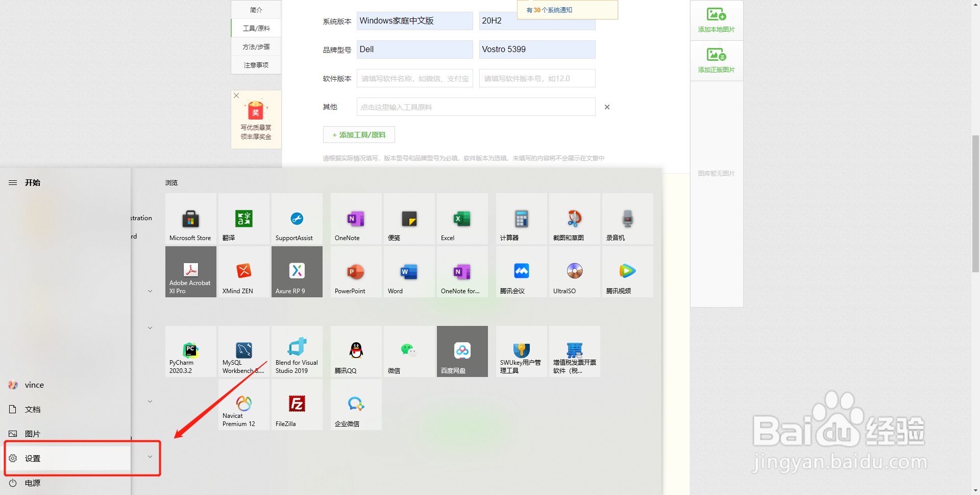The image size is (980, 495).
Task: Launch the SupportAssist tile
Action: pos(297,219)
